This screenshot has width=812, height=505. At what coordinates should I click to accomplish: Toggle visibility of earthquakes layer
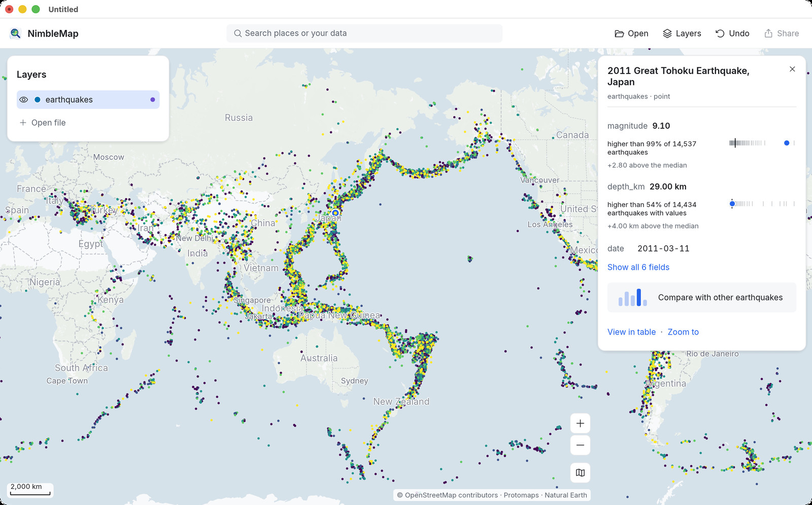pyautogui.click(x=24, y=100)
